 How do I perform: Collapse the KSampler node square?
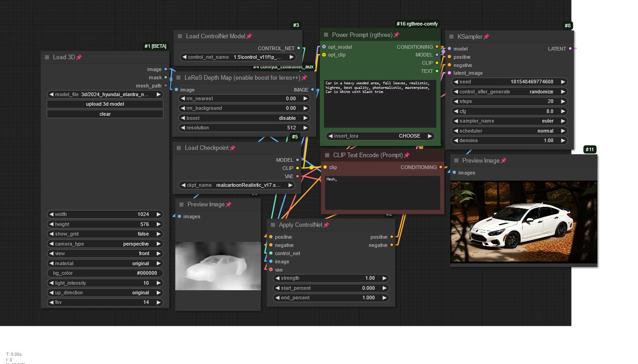tap(452, 37)
